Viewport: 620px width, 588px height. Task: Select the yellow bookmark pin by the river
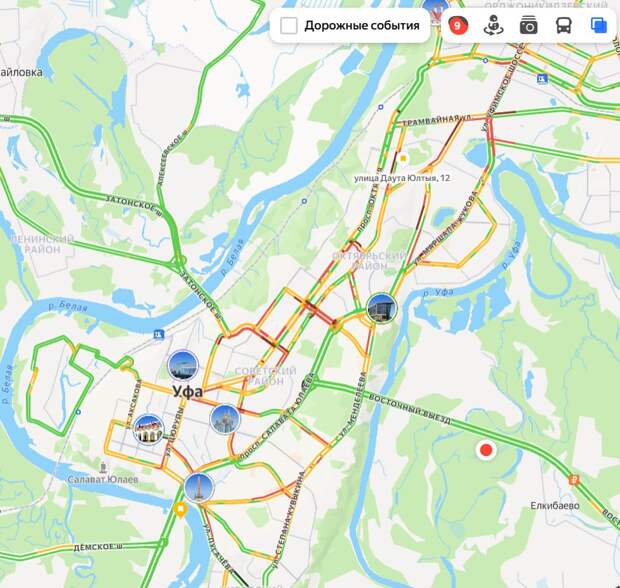point(180,510)
